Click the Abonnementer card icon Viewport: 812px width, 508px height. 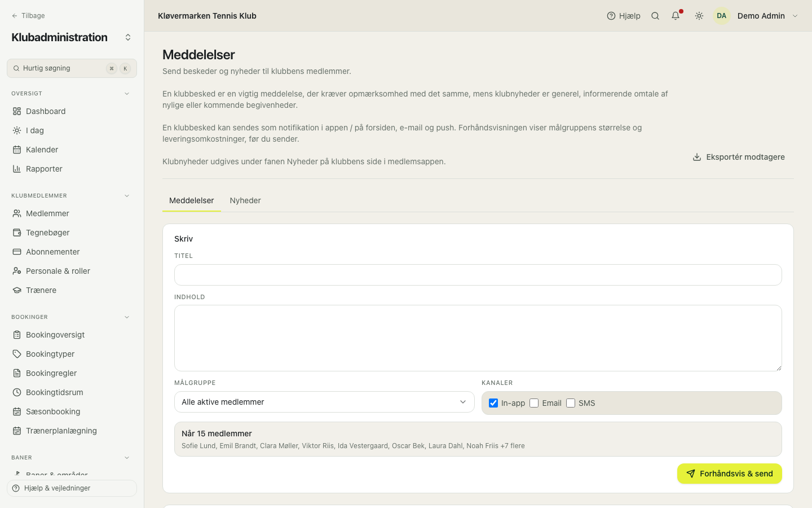(x=17, y=252)
